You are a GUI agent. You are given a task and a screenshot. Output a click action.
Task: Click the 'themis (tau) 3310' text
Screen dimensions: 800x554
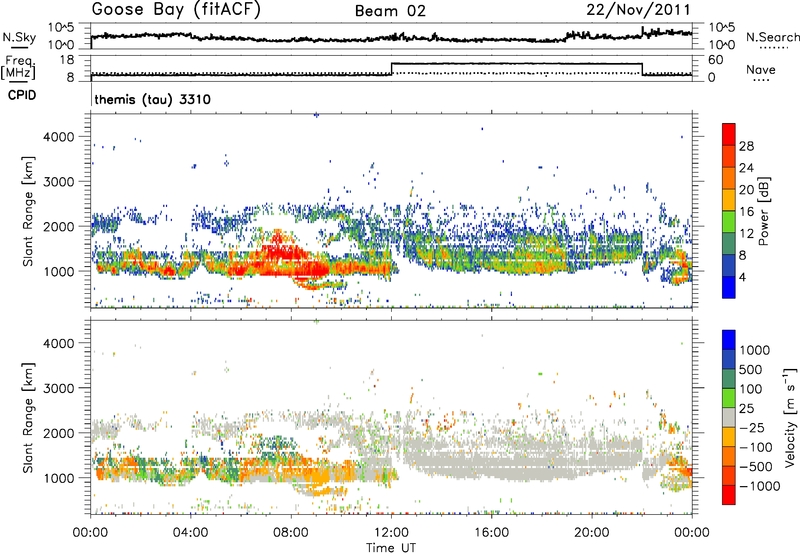click(153, 99)
